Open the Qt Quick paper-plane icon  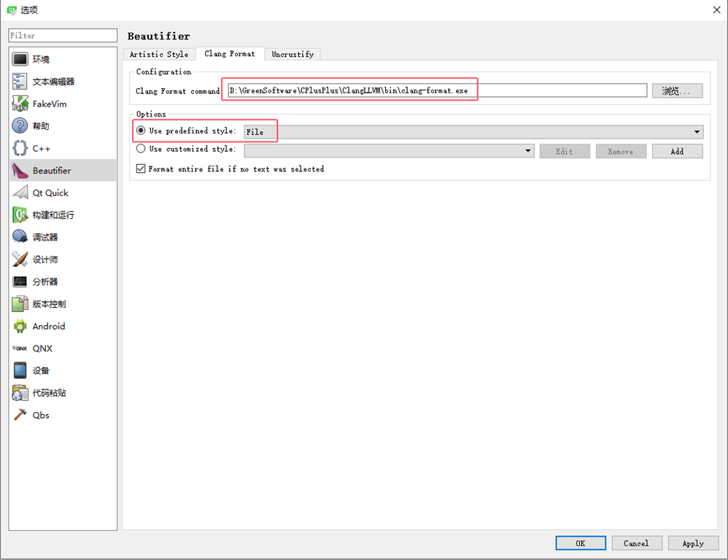click(x=20, y=192)
